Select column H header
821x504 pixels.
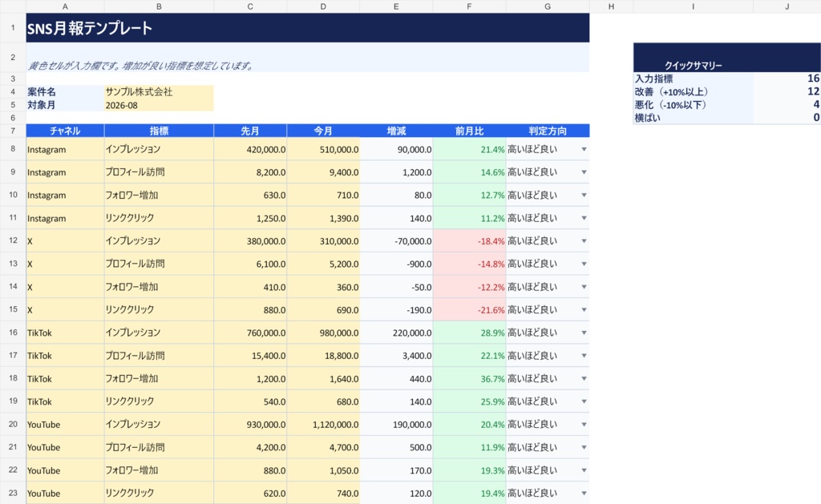pyautogui.click(x=611, y=6)
